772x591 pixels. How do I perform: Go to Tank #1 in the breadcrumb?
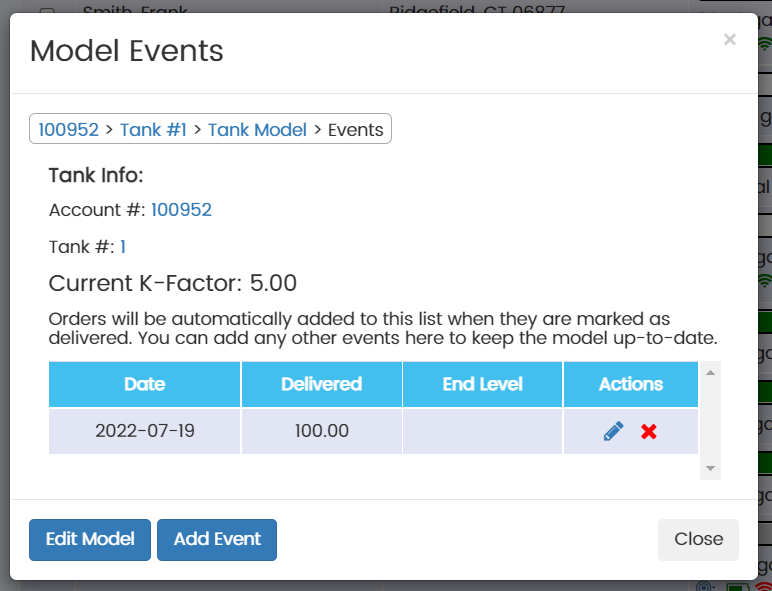click(153, 129)
